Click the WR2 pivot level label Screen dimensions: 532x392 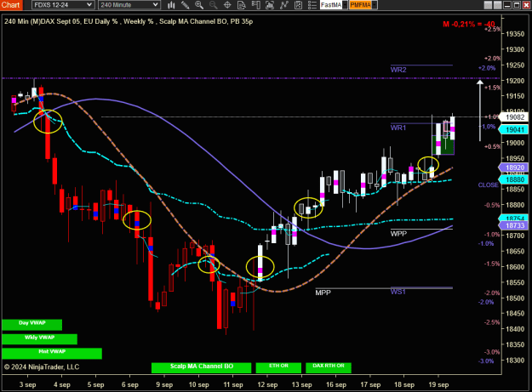click(x=398, y=70)
